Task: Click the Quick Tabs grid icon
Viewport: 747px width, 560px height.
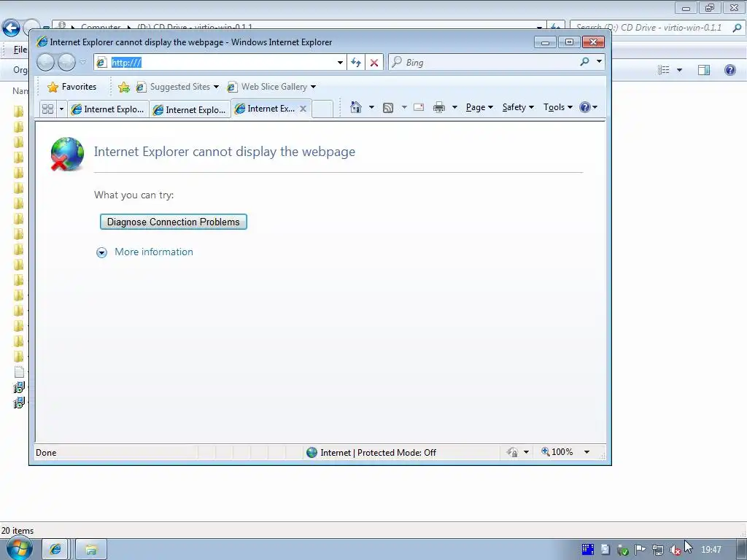Action: 47,109
